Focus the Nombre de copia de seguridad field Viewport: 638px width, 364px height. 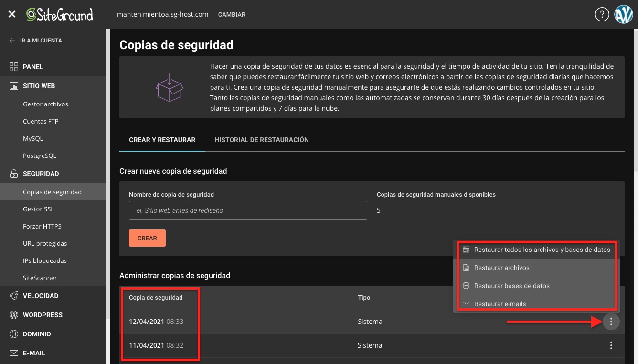[x=248, y=210]
